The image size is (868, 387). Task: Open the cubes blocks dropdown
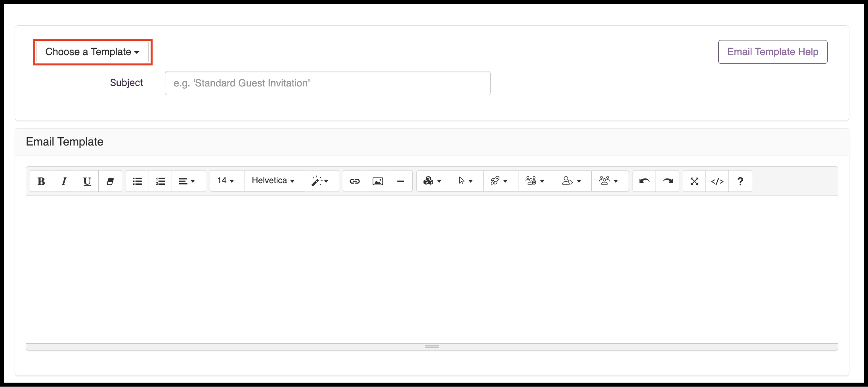(x=434, y=181)
